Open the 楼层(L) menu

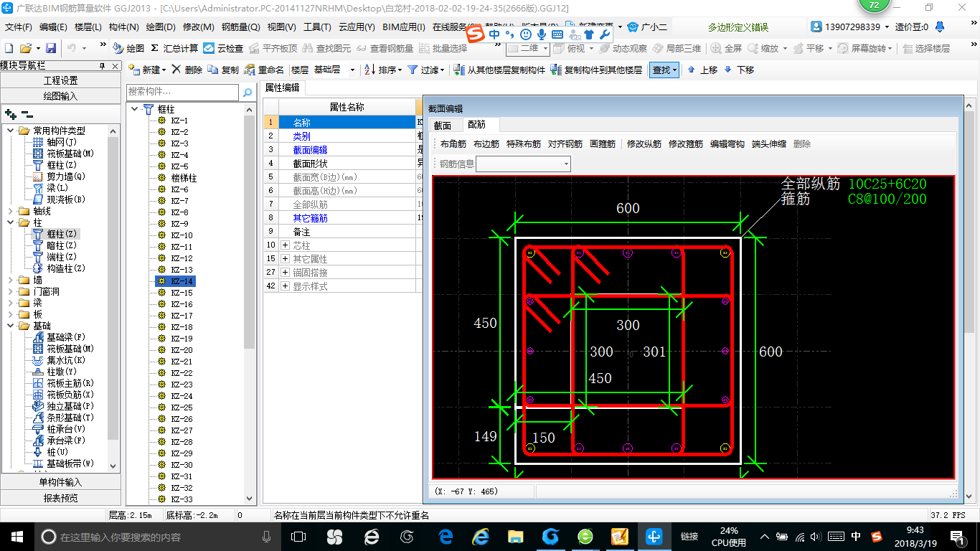pyautogui.click(x=88, y=27)
